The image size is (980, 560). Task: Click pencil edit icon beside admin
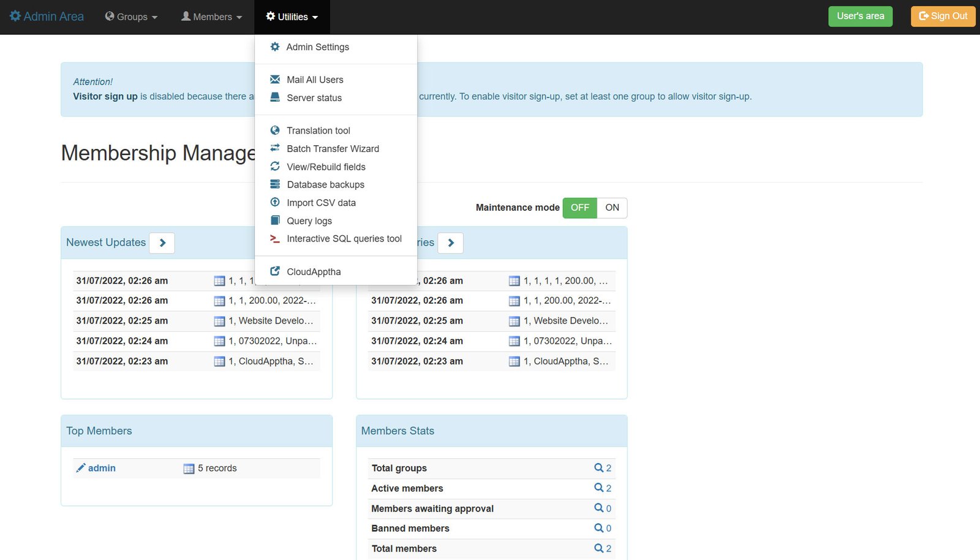pyautogui.click(x=80, y=468)
